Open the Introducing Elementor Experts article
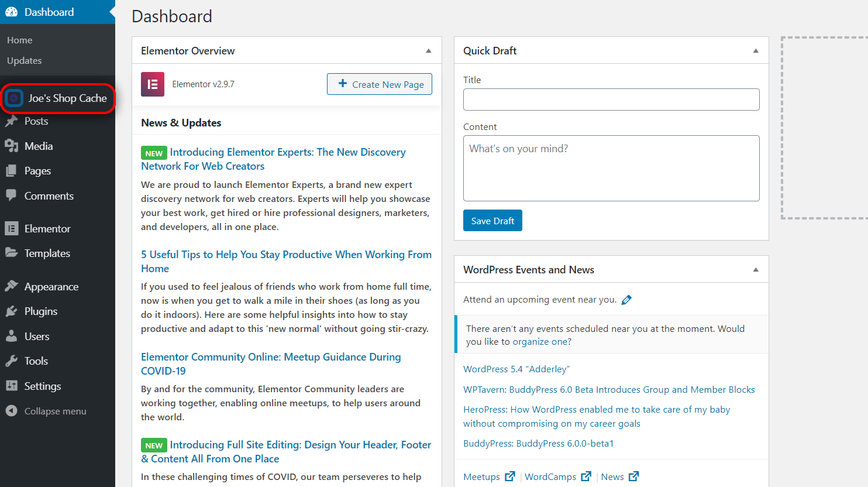Screen dimensions: 868x487 click(x=273, y=159)
